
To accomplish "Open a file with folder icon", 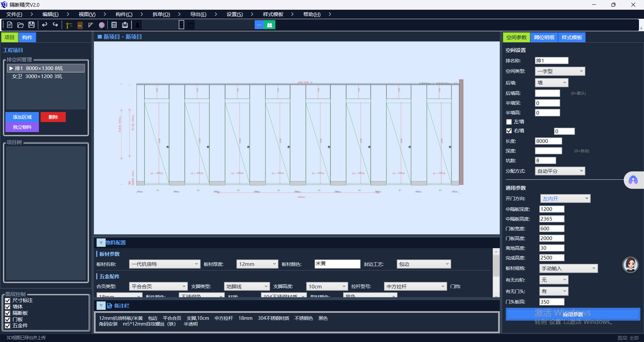I will [x=20, y=25].
